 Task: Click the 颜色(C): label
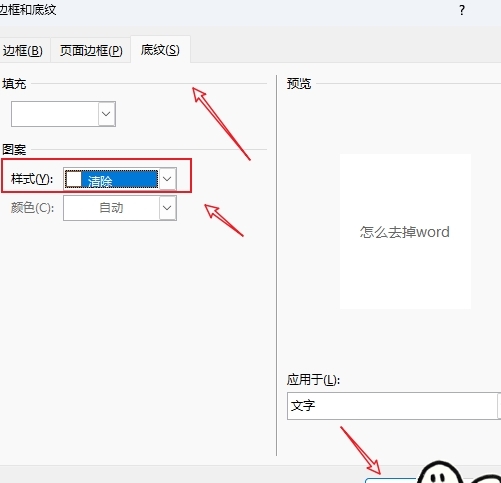[x=32, y=208]
